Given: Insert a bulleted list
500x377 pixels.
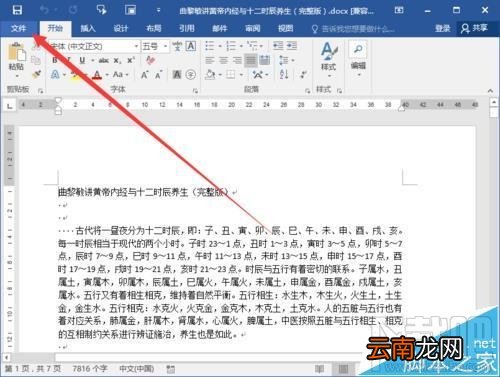Looking at the screenshot, I should coord(209,46).
